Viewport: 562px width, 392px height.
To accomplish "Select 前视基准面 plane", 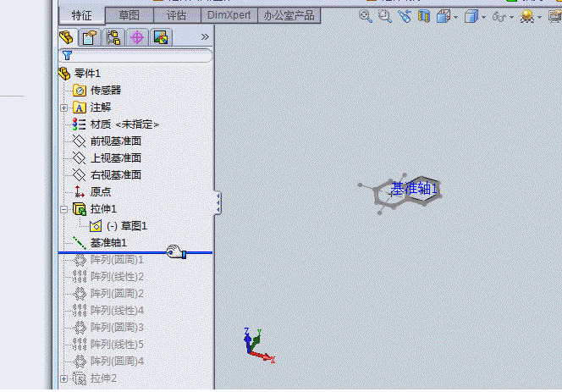I will click(x=115, y=141).
